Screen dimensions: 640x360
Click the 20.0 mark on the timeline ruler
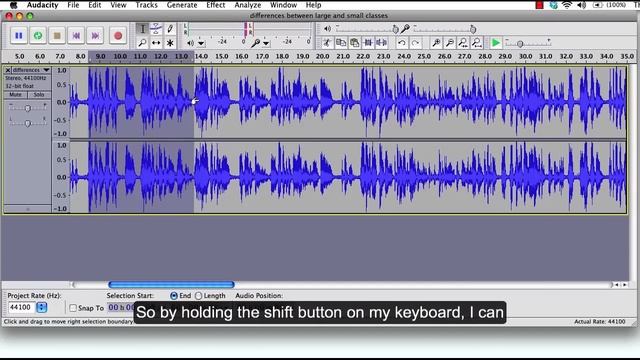[322, 56]
